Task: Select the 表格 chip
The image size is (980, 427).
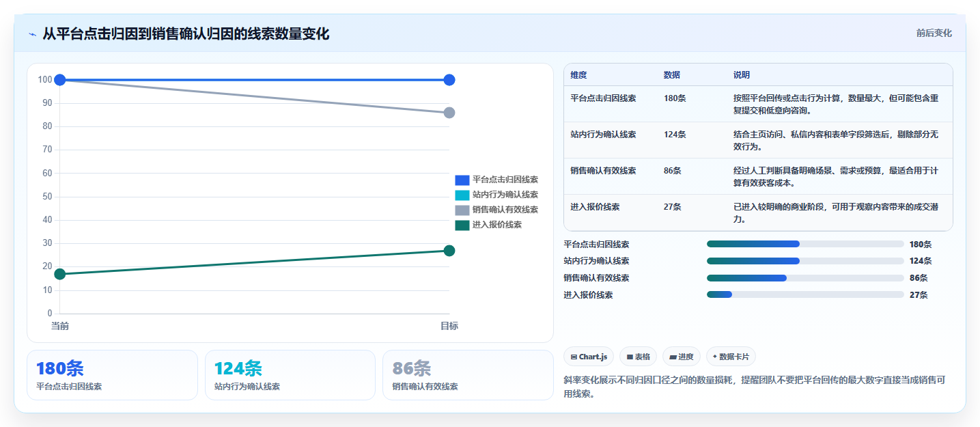Action: (x=638, y=357)
